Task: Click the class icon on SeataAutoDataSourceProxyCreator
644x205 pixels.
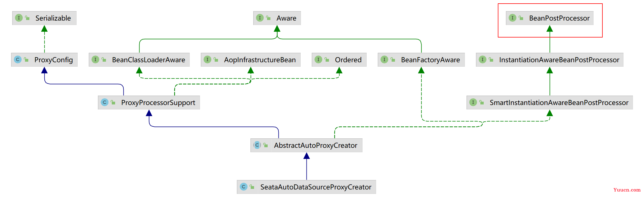Action: point(244,187)
